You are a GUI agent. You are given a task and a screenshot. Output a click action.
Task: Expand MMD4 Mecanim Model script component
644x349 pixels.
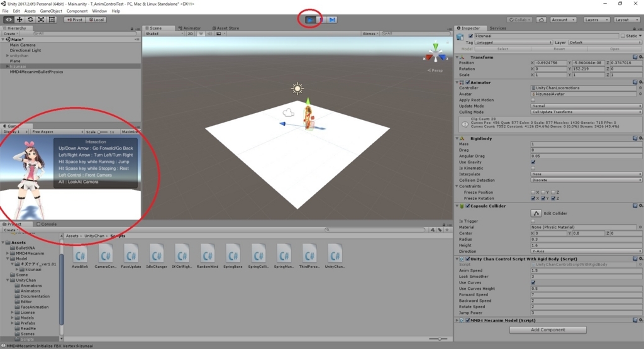(x=457, y=320)
